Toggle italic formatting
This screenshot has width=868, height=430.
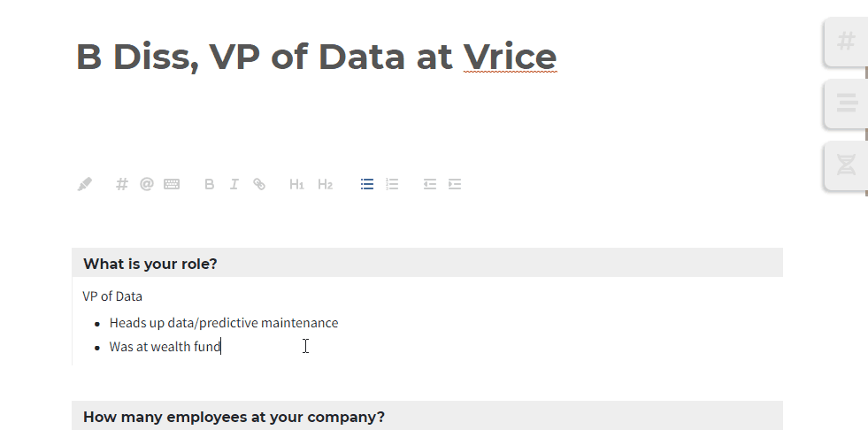[x=234, y=184]
